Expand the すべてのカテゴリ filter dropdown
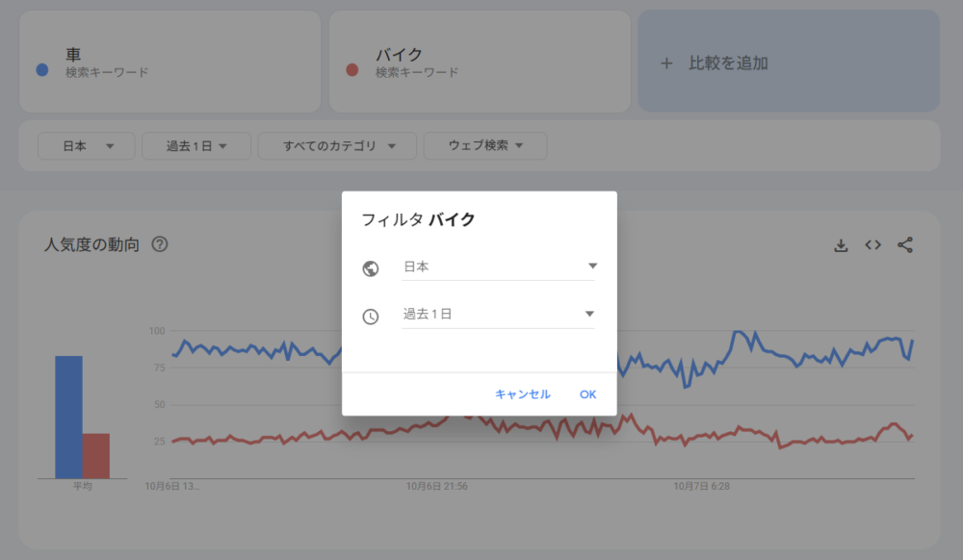 click(x=337, y=146)
